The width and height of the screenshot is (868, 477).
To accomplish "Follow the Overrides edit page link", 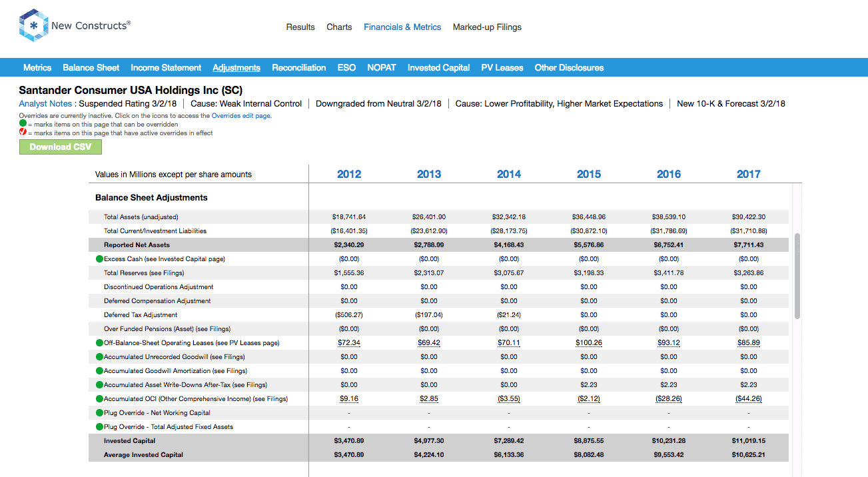I will coord(240,116).
